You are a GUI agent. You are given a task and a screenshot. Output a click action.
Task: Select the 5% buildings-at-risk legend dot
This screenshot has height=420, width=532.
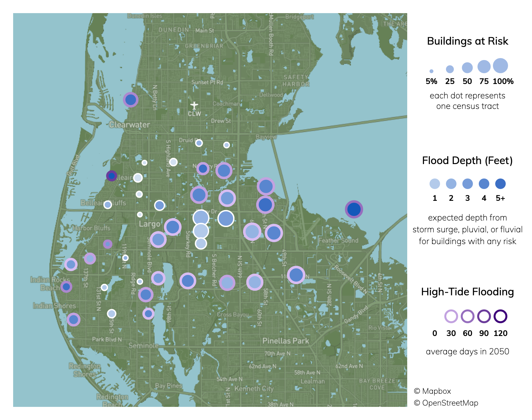[431, 71]
